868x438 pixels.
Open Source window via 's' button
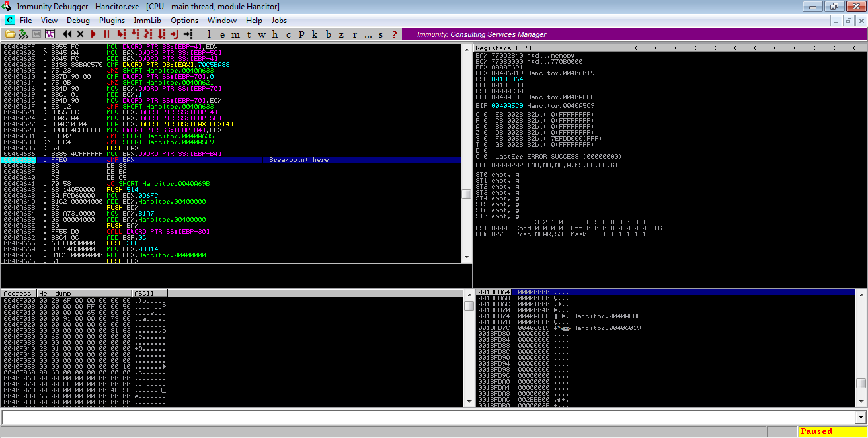click(381, 34)
